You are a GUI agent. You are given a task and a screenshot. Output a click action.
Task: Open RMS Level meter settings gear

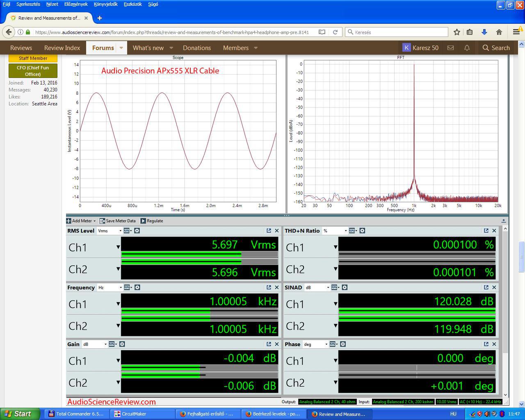click(137, 231)
